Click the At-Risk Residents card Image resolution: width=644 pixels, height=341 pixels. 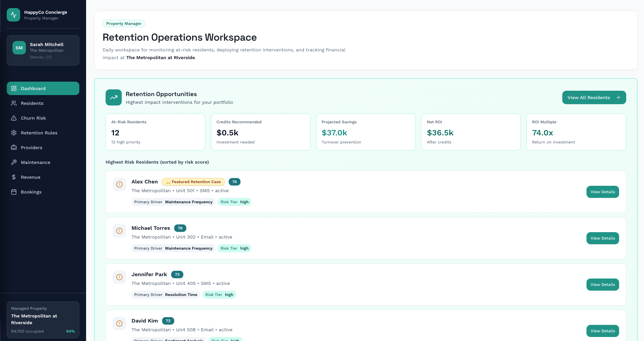(155, 132)
